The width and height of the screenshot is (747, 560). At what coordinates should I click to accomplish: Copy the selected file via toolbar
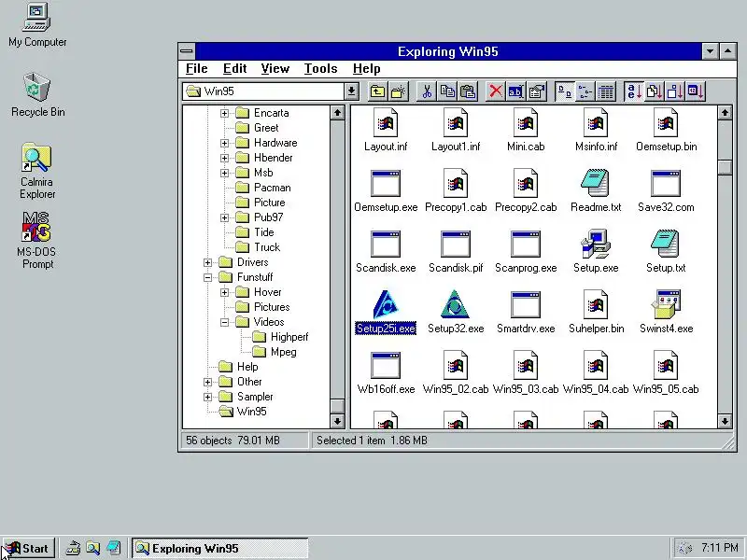click(x=447, y=91)
